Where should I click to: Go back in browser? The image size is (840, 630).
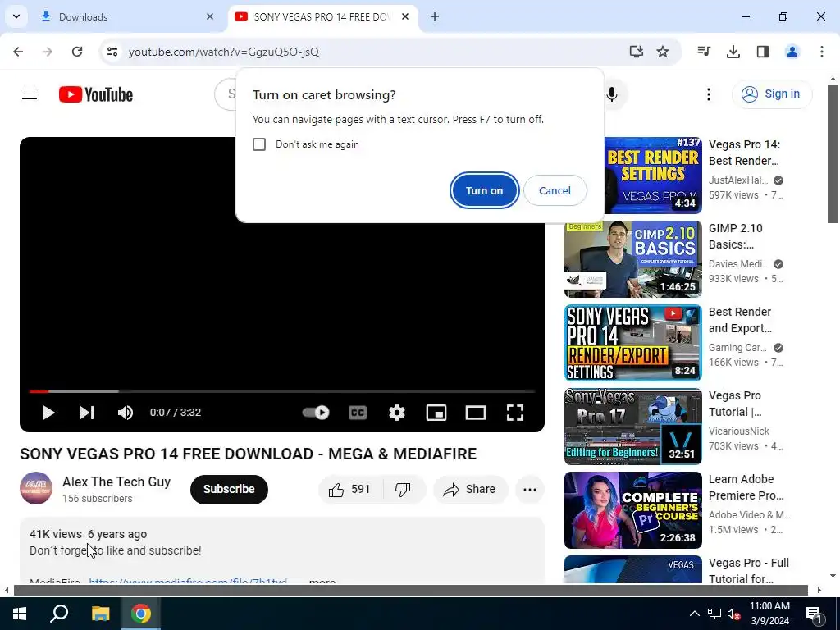coord(18,52)
